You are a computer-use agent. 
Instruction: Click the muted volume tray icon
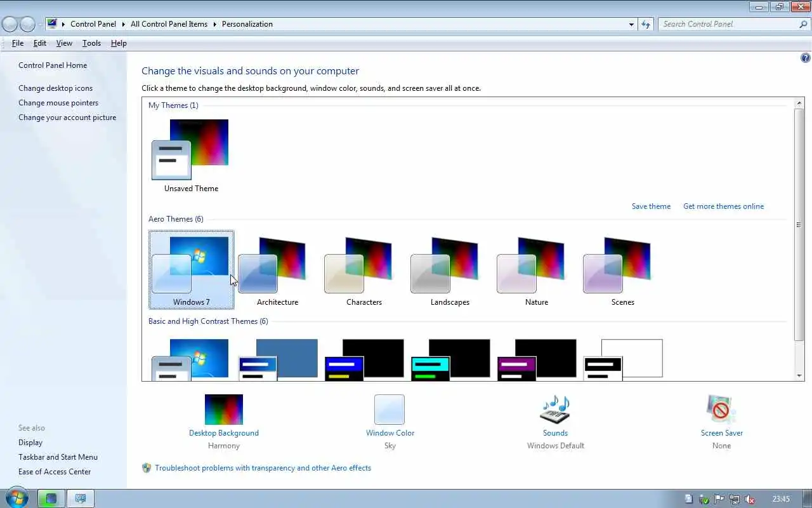pyautogui.click(x=750, y=499)
